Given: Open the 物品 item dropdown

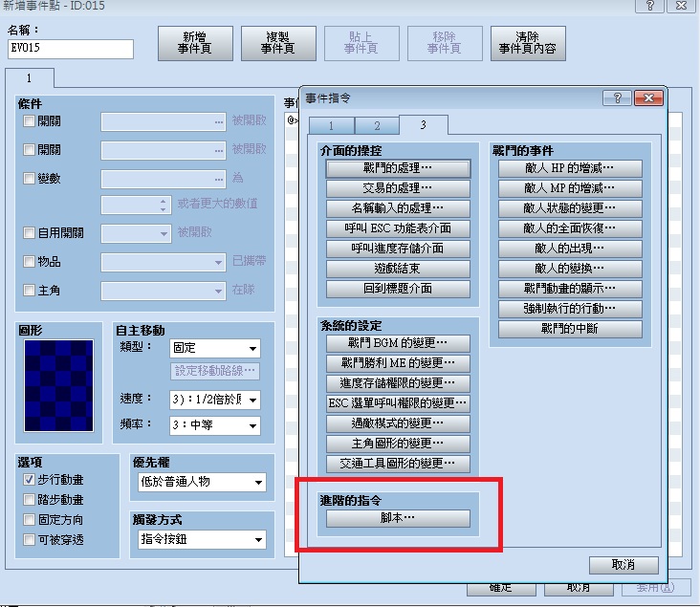Looking at the screenshot, I should pos(163,262).
